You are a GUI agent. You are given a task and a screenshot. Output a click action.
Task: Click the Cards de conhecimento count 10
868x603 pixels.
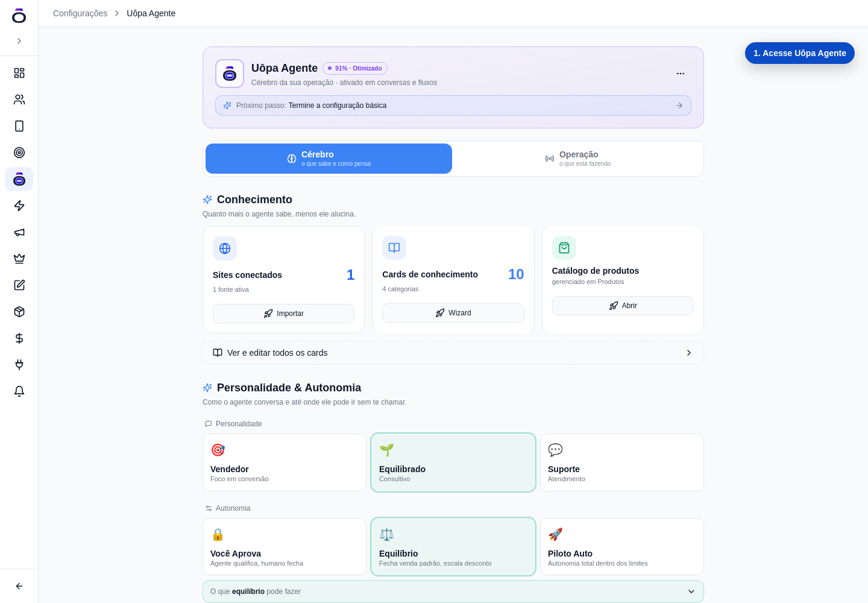pos(516,274)
